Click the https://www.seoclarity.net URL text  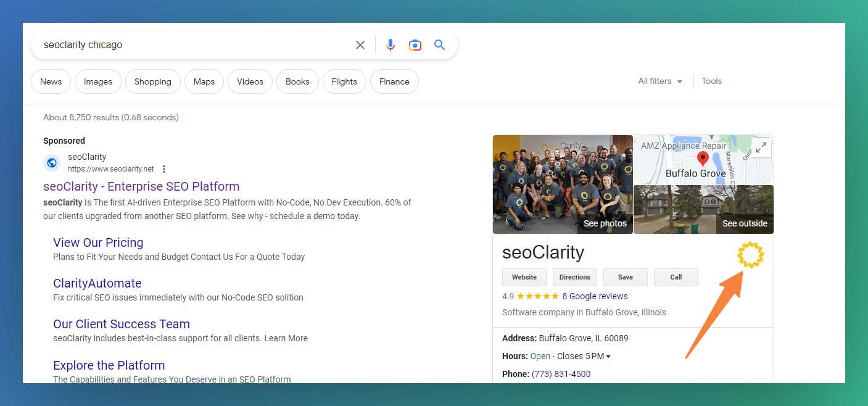pos(111,169)
